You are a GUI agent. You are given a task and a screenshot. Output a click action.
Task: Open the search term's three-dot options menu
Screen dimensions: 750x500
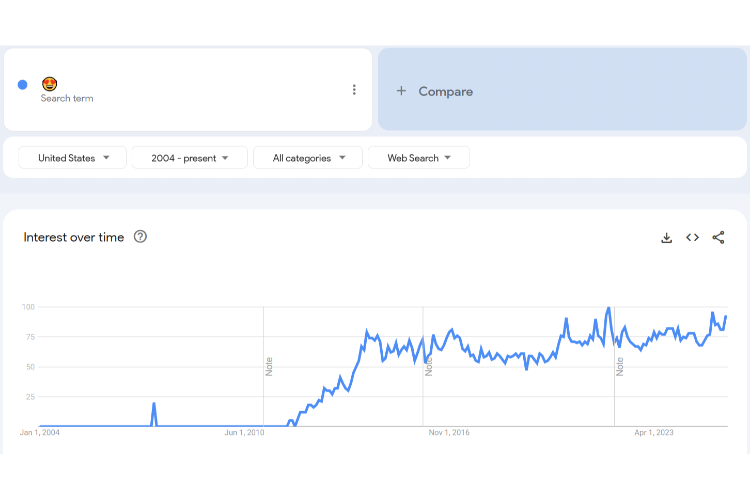(x=354, y=90)
